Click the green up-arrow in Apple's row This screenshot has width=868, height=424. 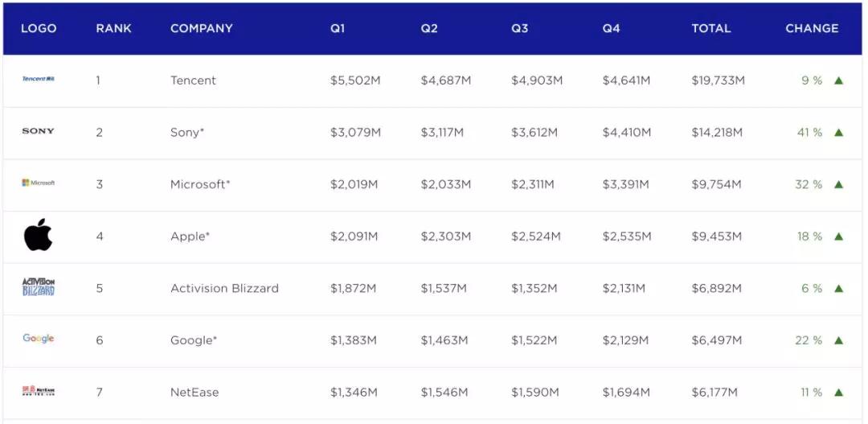[x=838, y=237]
